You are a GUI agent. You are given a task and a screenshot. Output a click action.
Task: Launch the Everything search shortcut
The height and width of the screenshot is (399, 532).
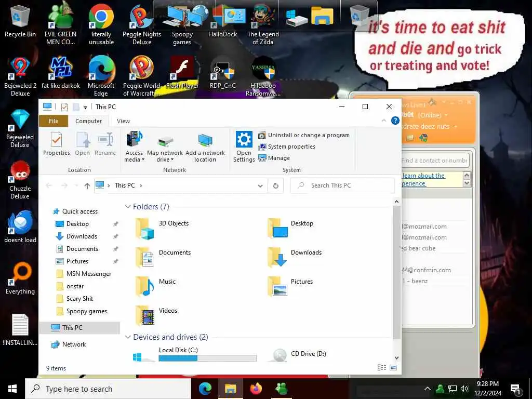coord(20,278)
